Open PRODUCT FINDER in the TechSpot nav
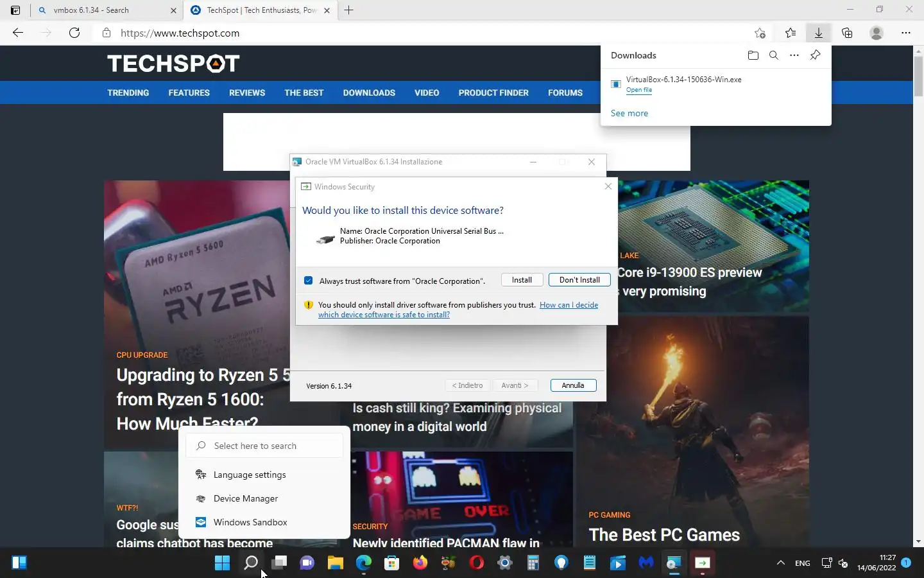Viewport: 924px width, 578px height. click(x=493, y=92)
